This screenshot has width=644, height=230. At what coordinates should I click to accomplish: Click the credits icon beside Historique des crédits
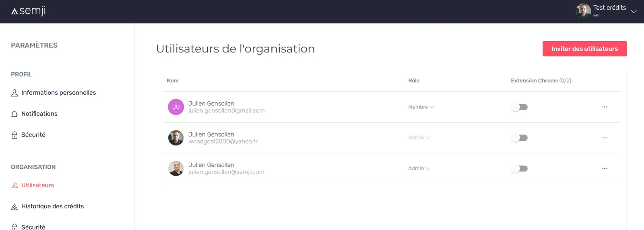[14, 207]
